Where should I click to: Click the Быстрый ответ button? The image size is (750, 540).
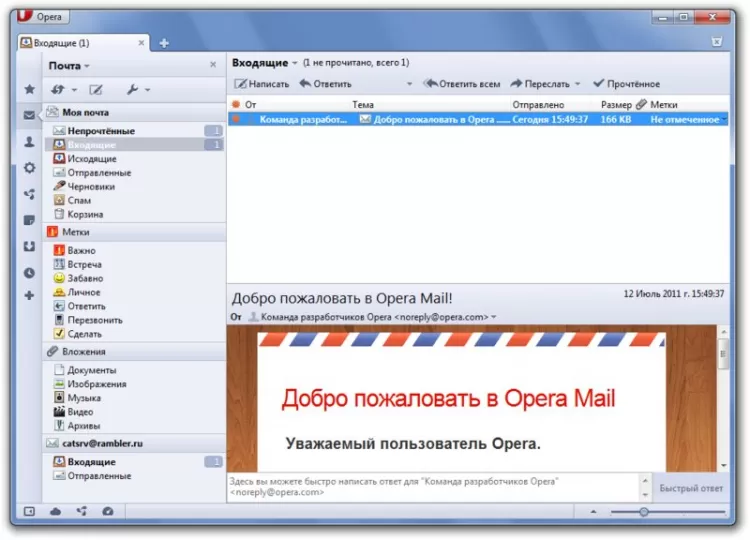[691, 488]
